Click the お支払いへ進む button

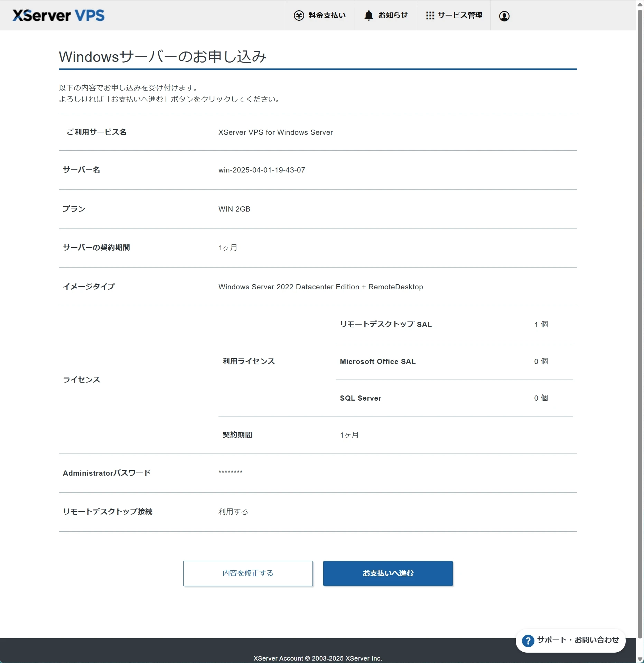(388, 573)
